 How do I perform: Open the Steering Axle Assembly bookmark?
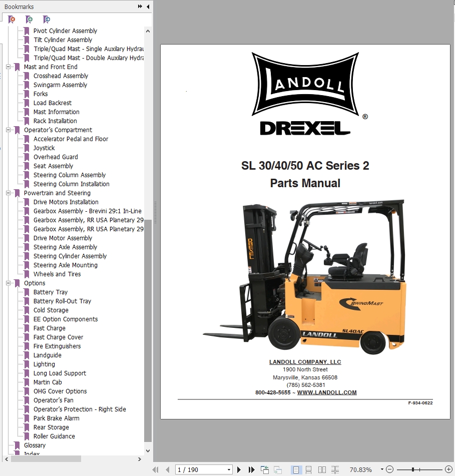(x=65, y=247)
